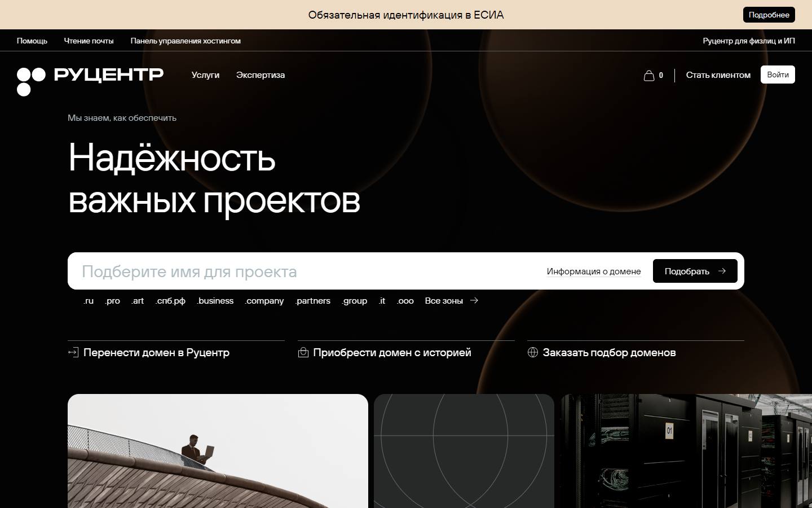
Task: Open the dark card with circle outlines
Action: pyautogui.click(x=464, y=451)
